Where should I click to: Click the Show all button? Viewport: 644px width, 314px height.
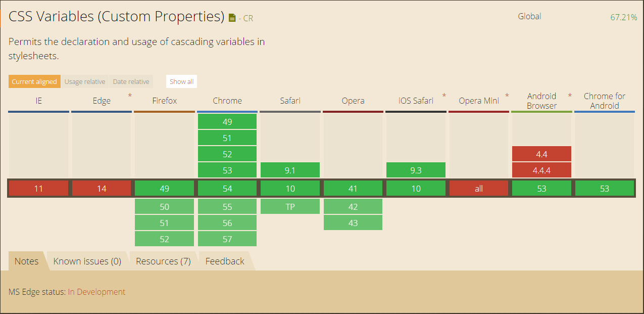(x=181, y=81)
